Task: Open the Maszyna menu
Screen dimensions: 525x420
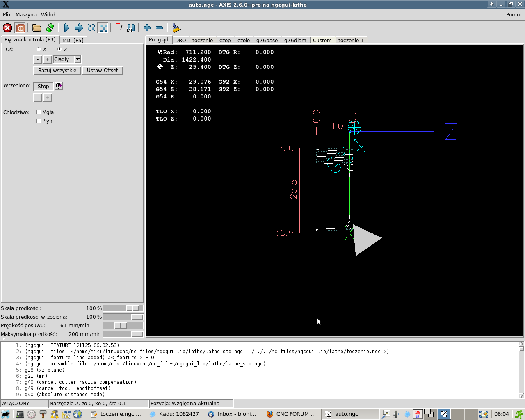Action: point(26,14)
